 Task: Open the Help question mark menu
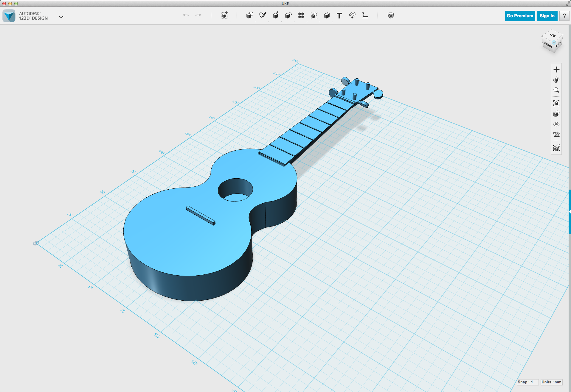564,16
